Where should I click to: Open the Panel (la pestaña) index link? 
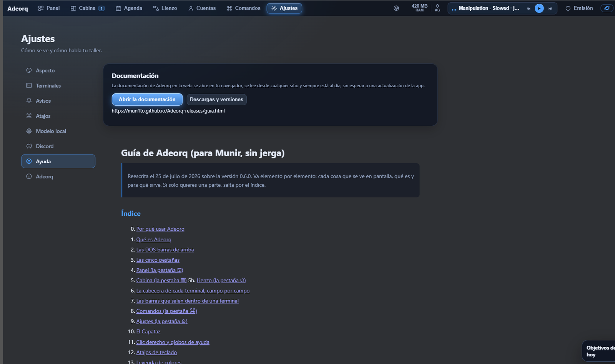[160, 270]
